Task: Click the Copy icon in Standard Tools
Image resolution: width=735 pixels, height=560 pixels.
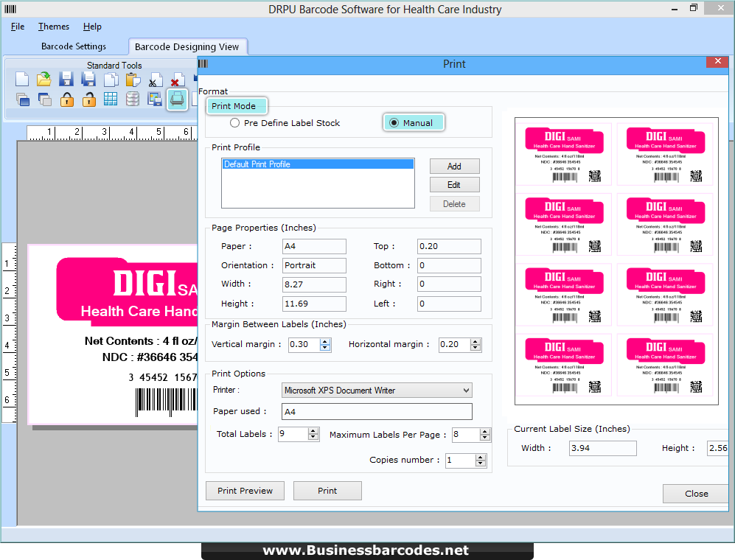Action: [111, 79]
